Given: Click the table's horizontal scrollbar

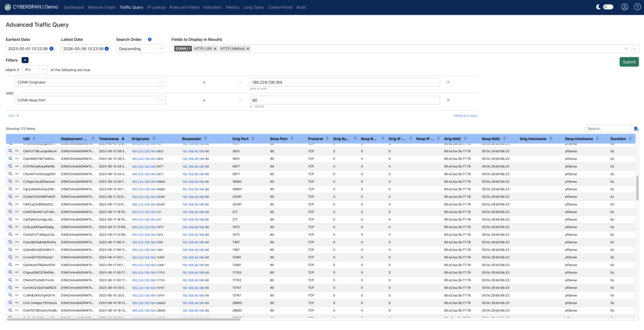Looking at the screenshot, I should point(123,319).
